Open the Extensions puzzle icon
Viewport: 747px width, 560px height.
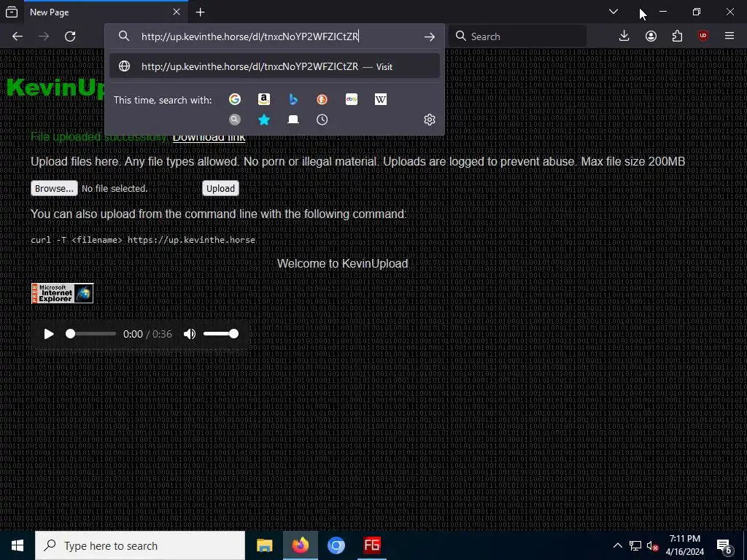pos(677,36)
